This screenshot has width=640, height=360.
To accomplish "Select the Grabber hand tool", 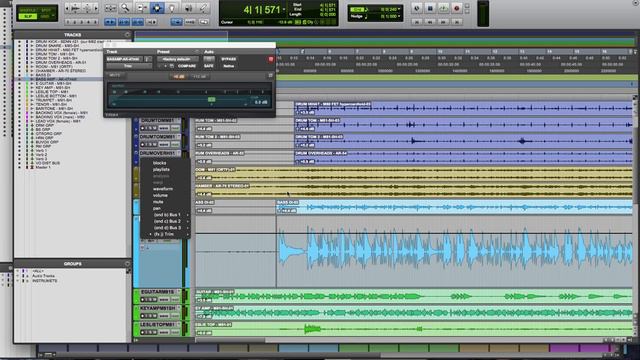I will (172, 8).
